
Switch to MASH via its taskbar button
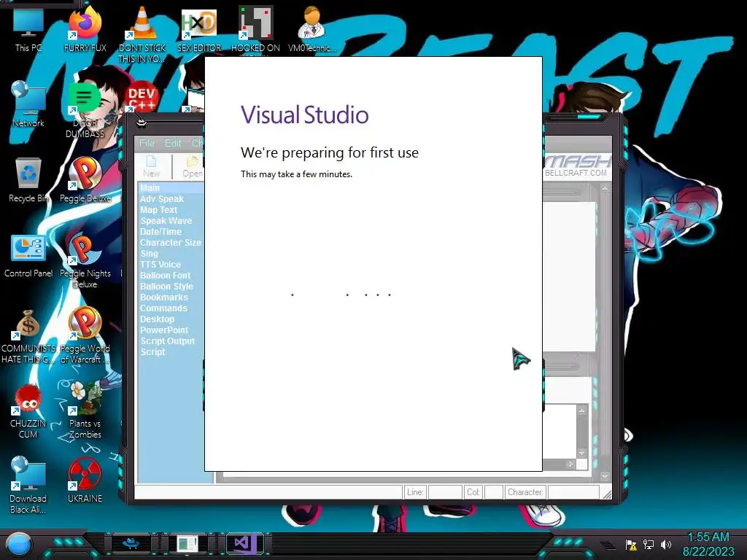131,543
